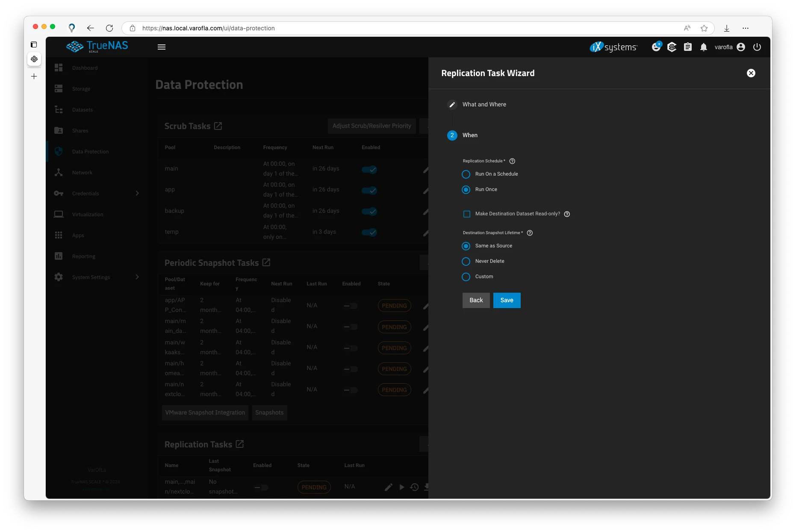Check Make Destination Dataset Read-only box
Image resolution: width=796 pixels, height=532 pixels.
[x=467, y=214]
